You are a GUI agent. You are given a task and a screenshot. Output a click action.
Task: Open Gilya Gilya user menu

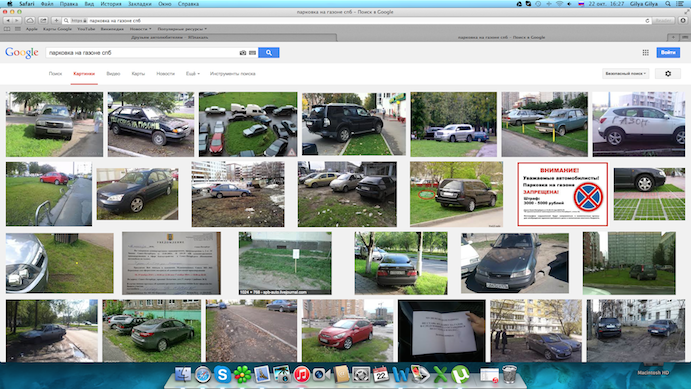click(644, 4)
